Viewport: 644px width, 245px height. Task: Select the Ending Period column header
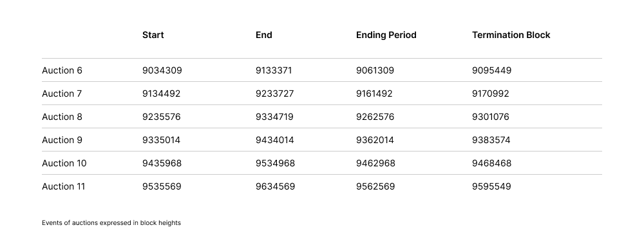pos(386,35)
